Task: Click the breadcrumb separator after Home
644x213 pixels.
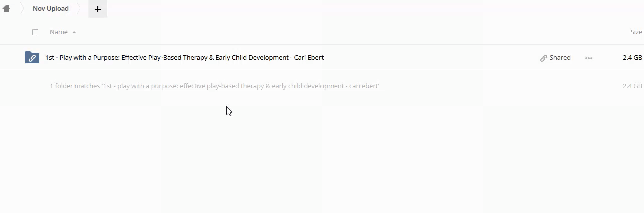Action: [22, 9]
